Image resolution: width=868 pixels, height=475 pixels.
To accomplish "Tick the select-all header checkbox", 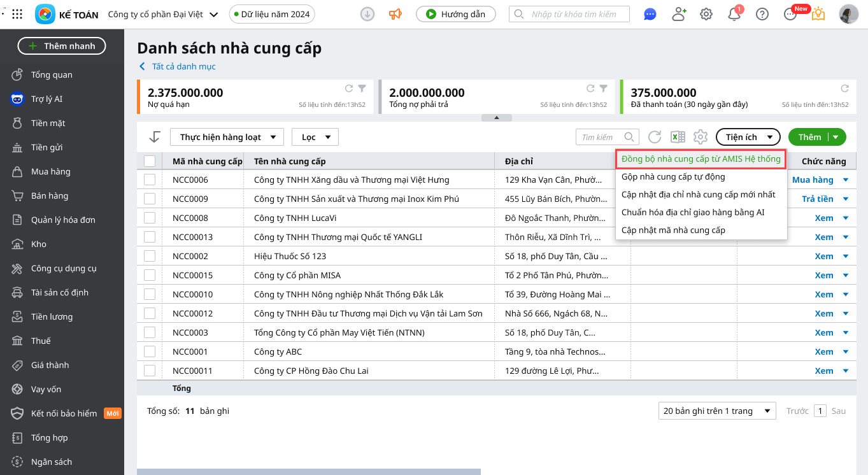I will point(150,161).
